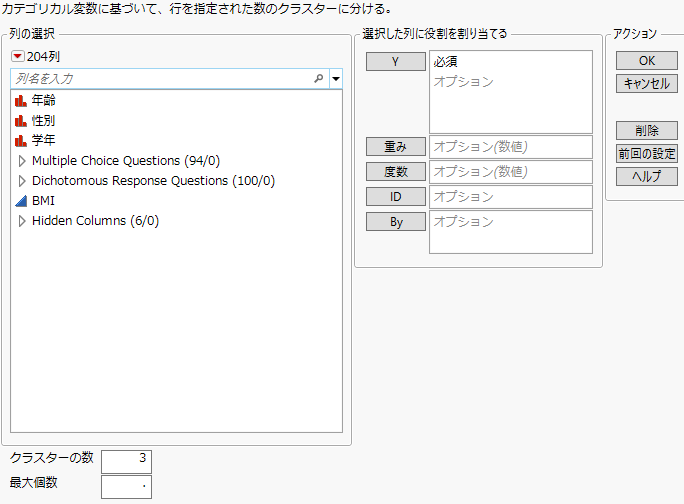This screenshot has width=684, height=504.
Task: Click the クラスターの数 value field
Action: pos(127,462)
